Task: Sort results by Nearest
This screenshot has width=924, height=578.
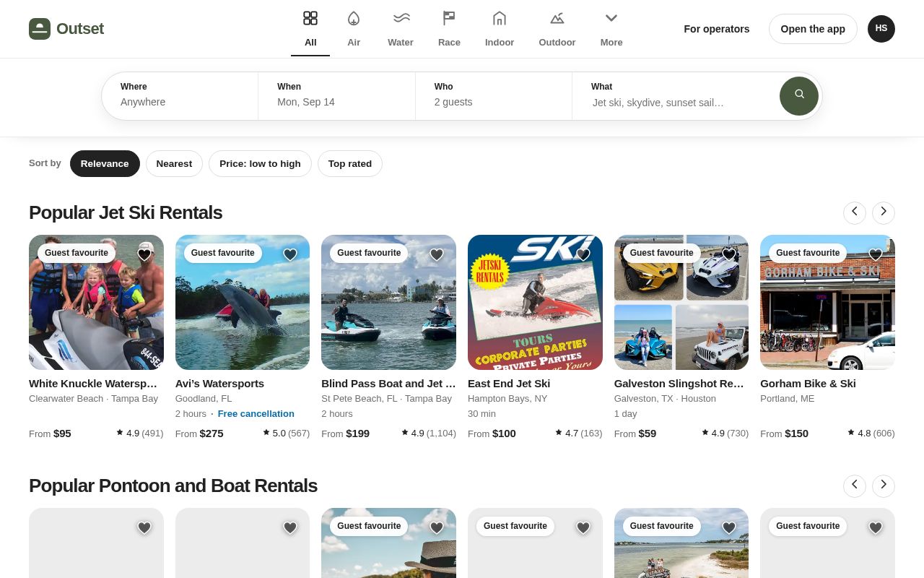Action: tap(174, 163)
